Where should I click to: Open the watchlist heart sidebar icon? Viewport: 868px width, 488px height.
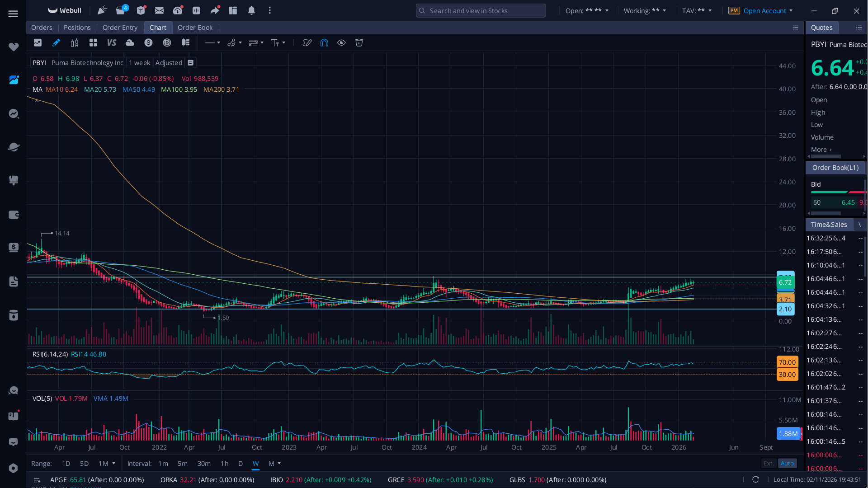point(14,47)
